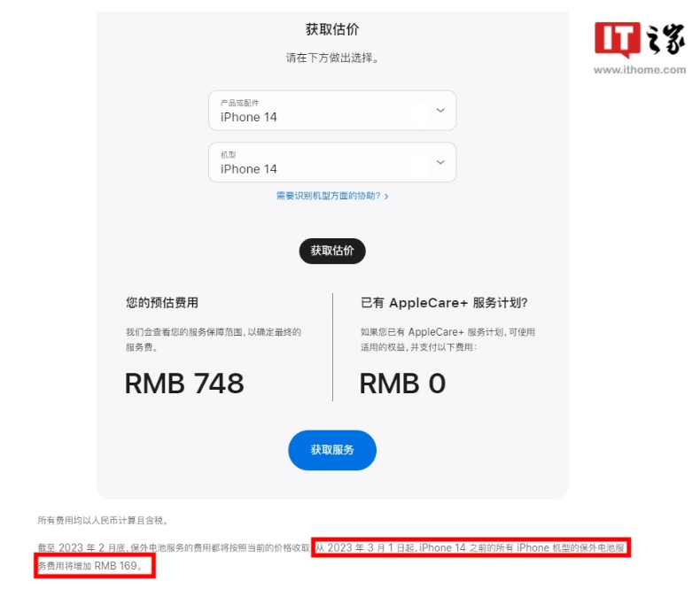Viewport: 700px width, 589px height.
Task: Click 截至 2023 年 2 月底 sentence
Action: tap(174, 547)
